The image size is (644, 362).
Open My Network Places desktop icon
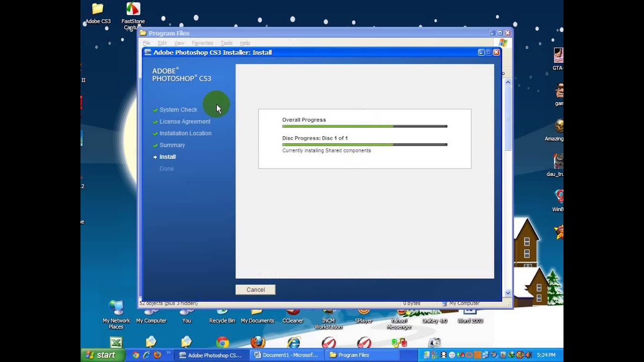pos(116,314)
